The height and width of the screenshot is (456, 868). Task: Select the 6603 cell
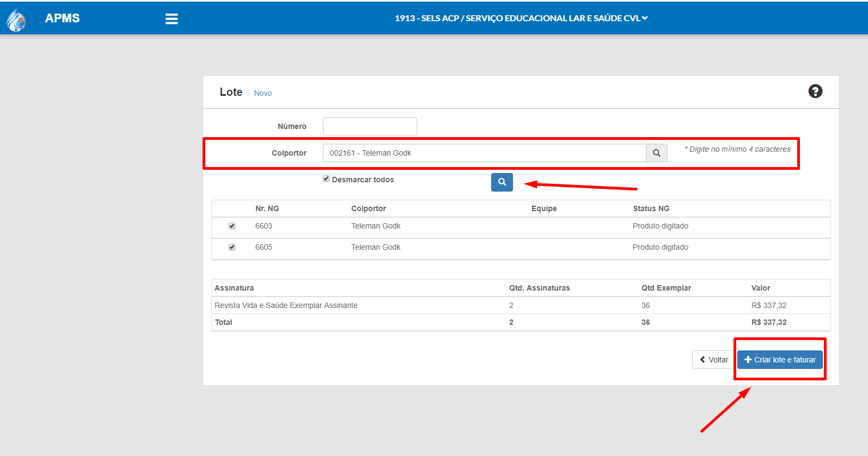point(264,226)
